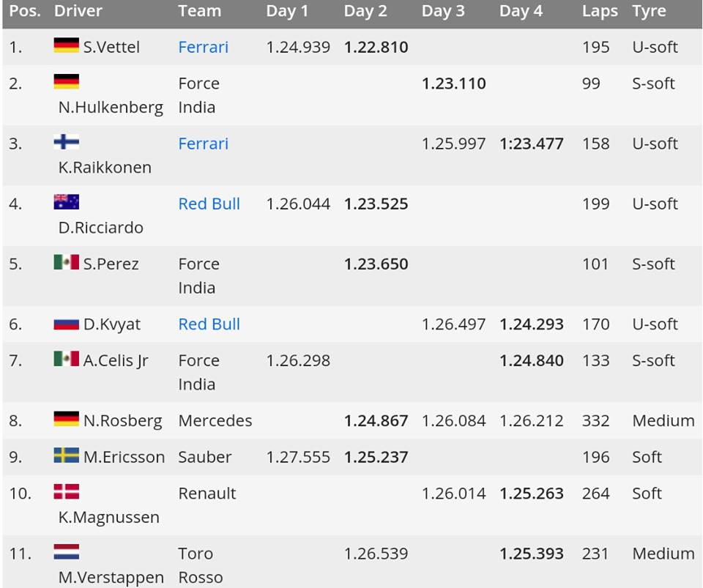Click the Danish flag above K.Magnussen
This screenshot has height=588, width=703.
pyautogui.click(x=66, y=492)
